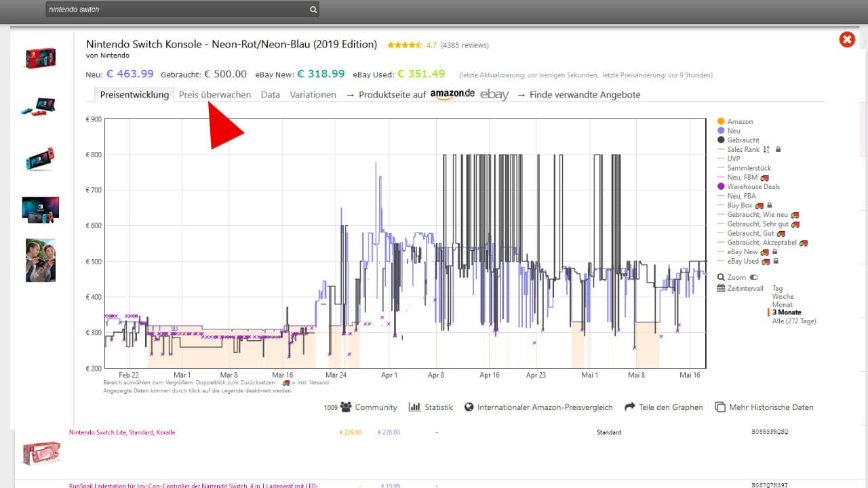Click the share arrow for Teile den Graphen
The width and height of the screenshot is (868, 488).
(x=629, y=407)
